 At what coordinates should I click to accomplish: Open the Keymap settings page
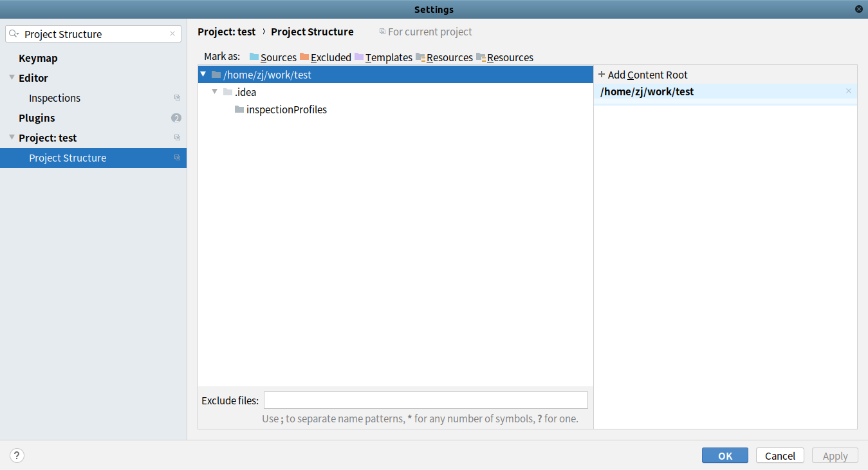38,58
